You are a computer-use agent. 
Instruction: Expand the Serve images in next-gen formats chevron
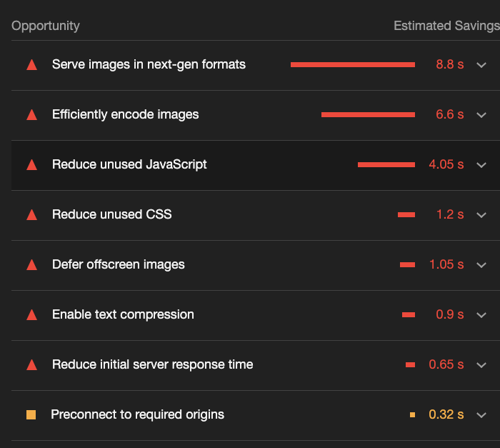[481, 65]
